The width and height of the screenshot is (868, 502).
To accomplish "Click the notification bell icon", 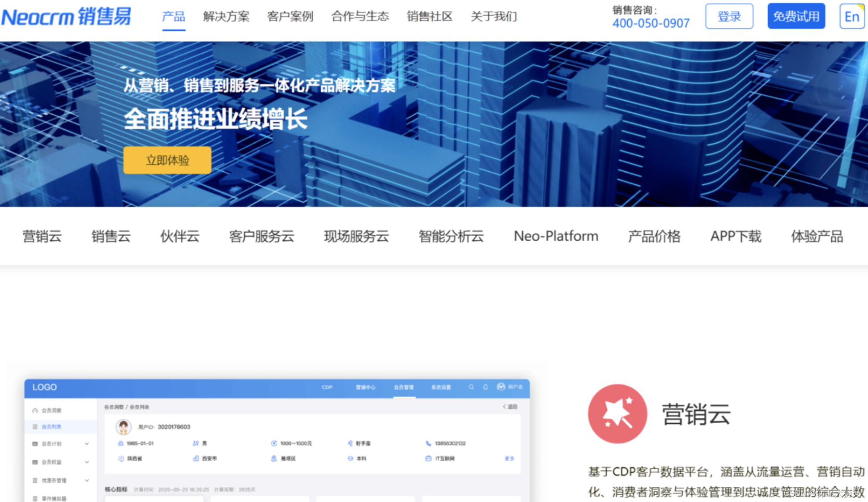I will pos(485,387).
